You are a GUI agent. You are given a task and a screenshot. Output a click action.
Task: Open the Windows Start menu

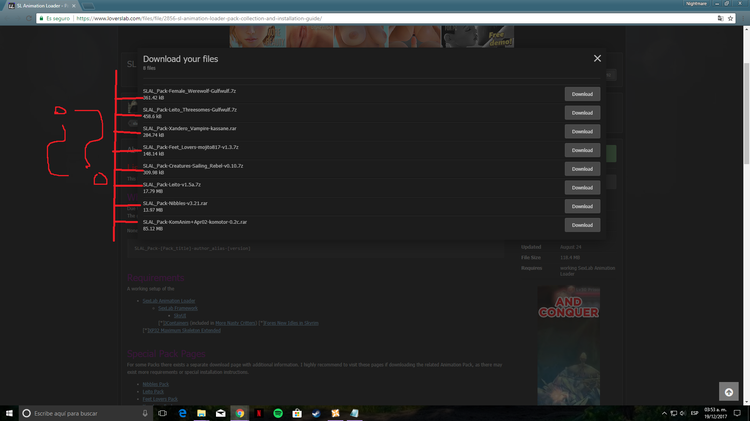pos(9,413)
